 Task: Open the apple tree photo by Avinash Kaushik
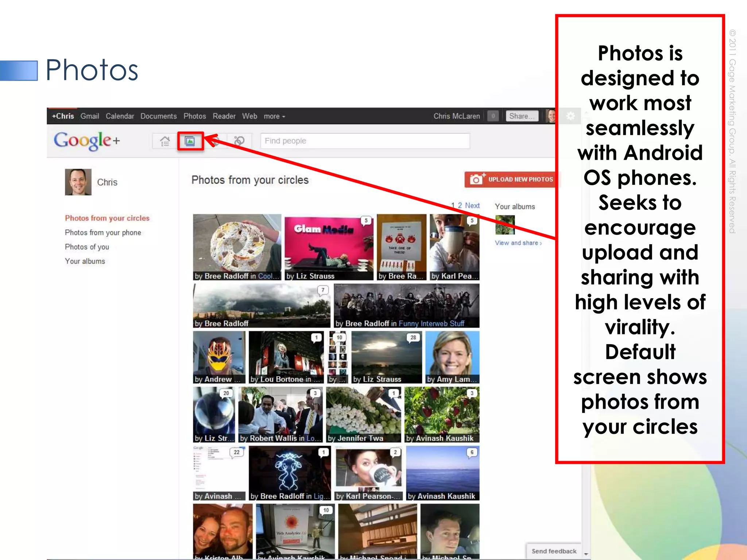pos(442,415)
